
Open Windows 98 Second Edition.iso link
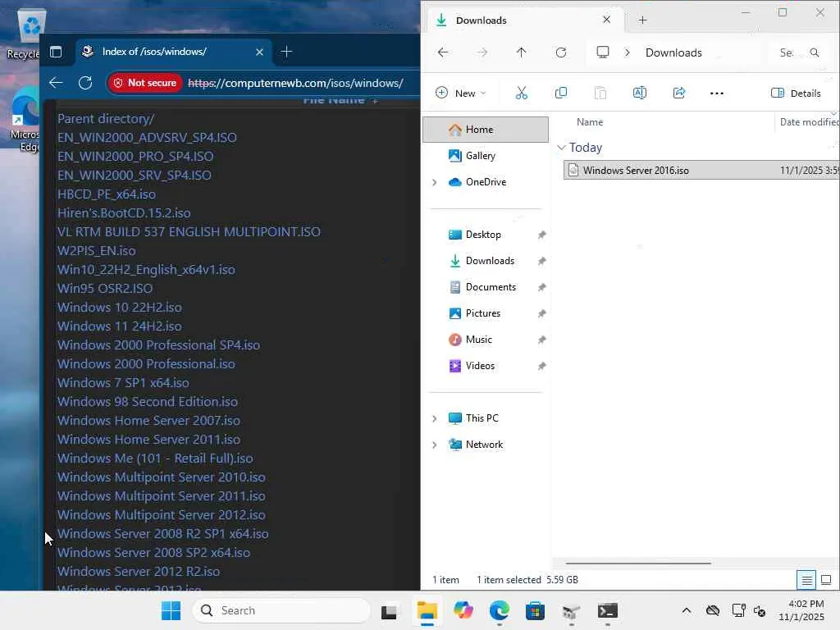click(x=148, y=402)
